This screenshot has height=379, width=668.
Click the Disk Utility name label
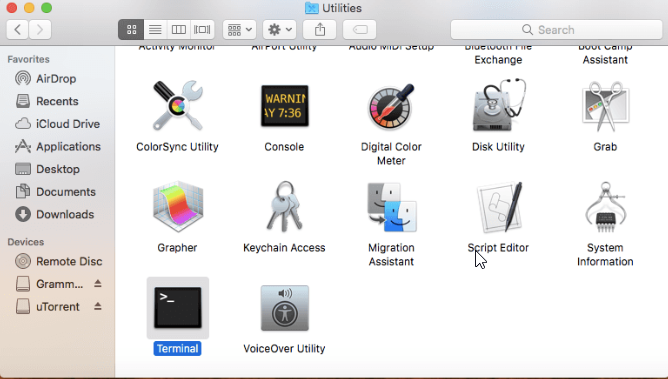(x=498, y=146)
